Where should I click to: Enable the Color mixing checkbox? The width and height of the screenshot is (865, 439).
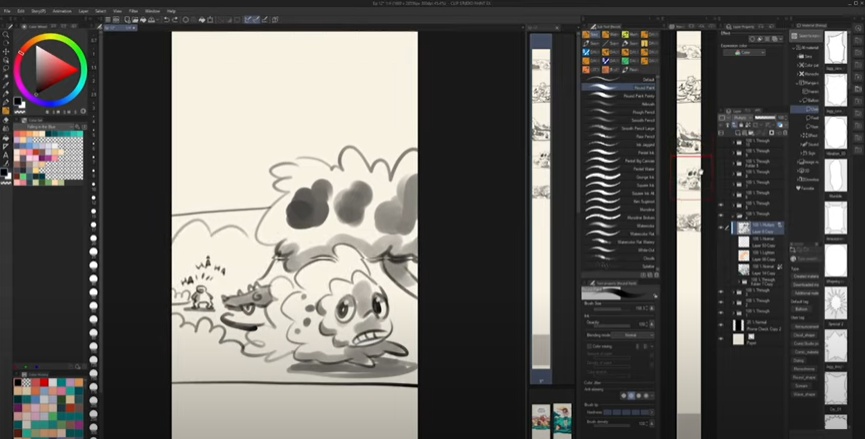tap(585, 345)
